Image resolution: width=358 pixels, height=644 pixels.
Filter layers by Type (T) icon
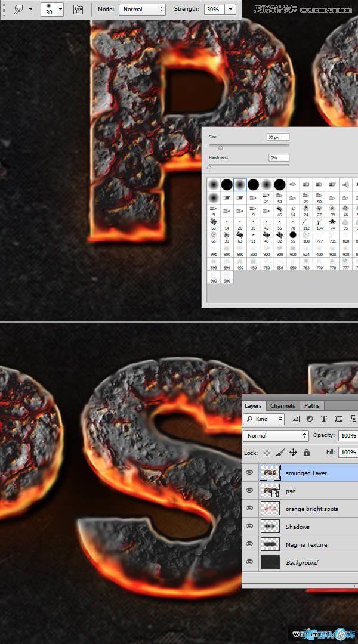(324, 419)
